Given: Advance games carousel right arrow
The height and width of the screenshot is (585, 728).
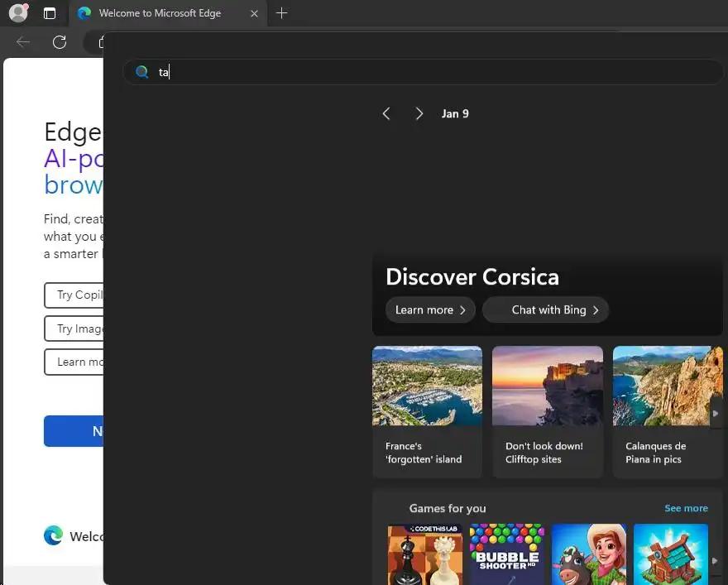Looking at the screenshot, I should pos(716,561).
